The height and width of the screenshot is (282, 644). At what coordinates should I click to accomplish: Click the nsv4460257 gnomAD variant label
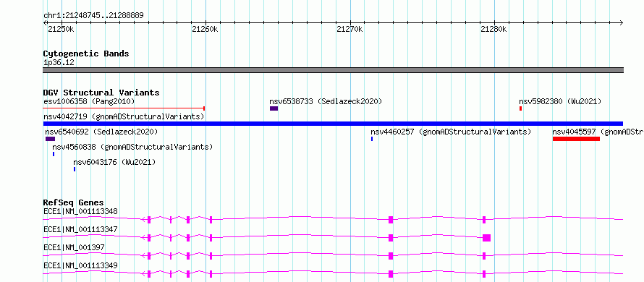point(451,132)
